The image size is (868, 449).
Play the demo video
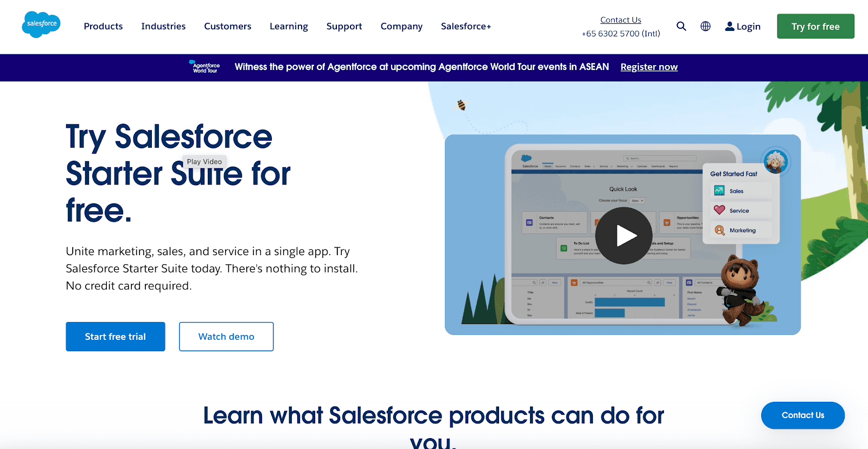coord(623,236)
